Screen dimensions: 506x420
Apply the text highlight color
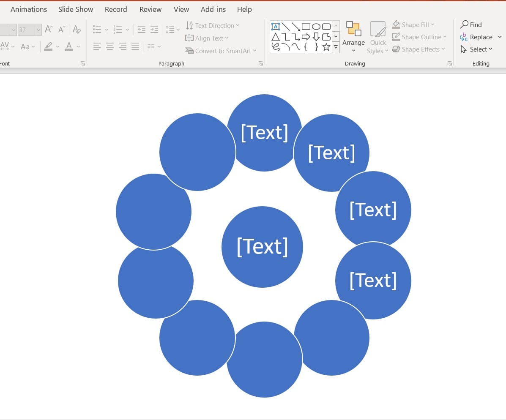(x=49, y=46)
